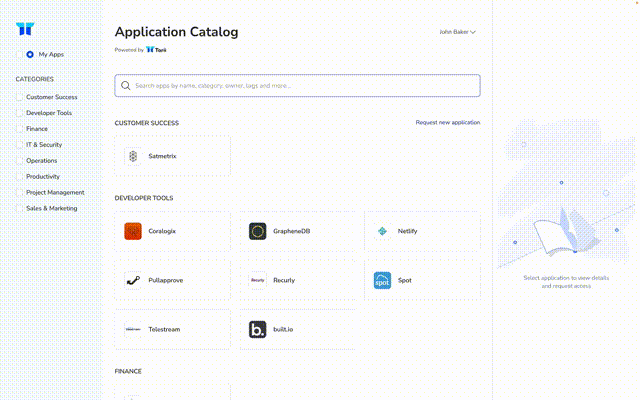Viewport: 640px width, 400px height.
Task: Click the Coralogix orange icon
Action: point(133,231)
